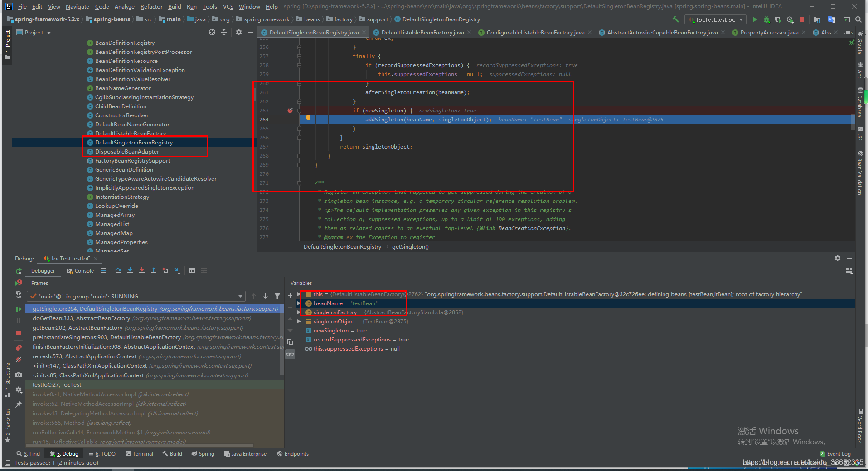Open the IocTest.testIoC run configuration dropdown
This screenshot has height=471, width=868.
(x=716, y=19)
